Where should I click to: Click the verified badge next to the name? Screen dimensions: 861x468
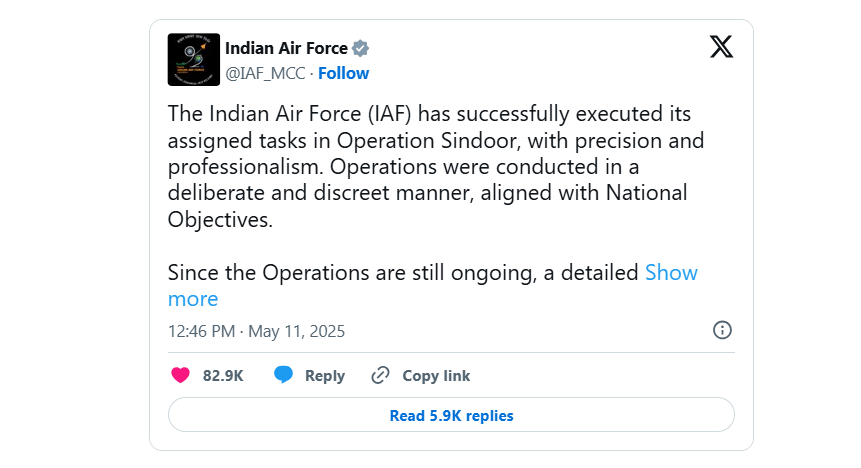click(360, 49)
